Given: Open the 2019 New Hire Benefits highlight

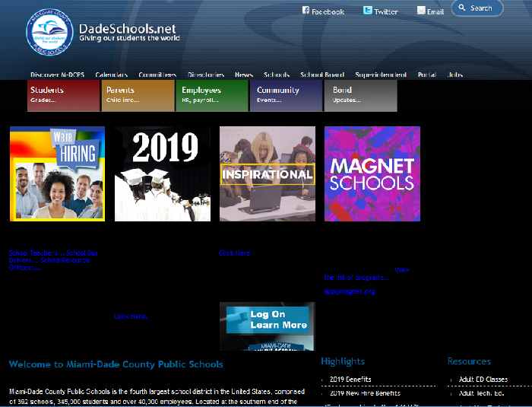Looking at the screenshot, I should click(x=365, y=393).
